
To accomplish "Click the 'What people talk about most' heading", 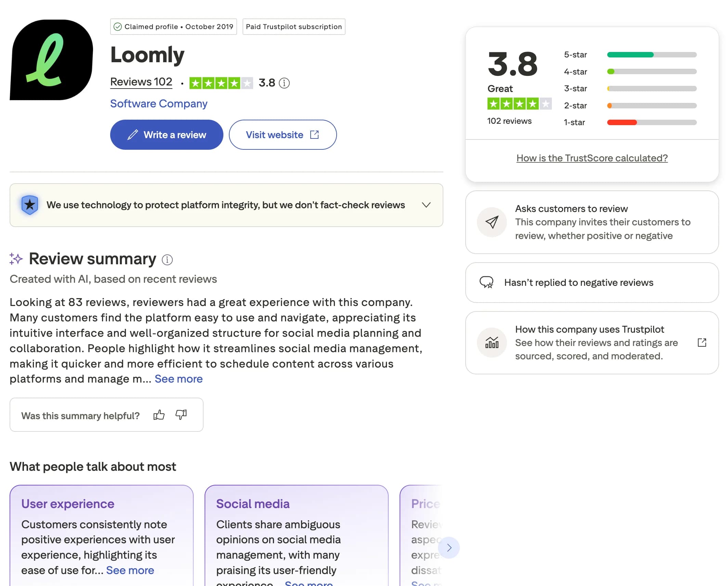I will click(93, 467).
